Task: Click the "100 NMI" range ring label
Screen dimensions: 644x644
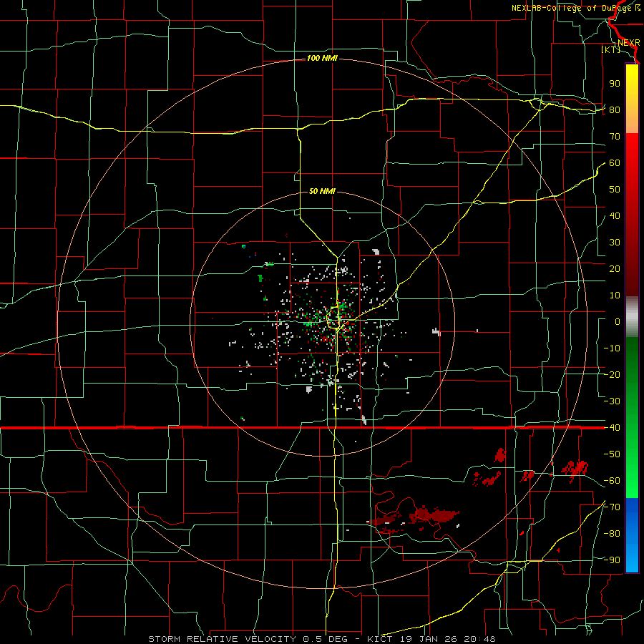Action: pyautogui.click(x=323, y=58)
